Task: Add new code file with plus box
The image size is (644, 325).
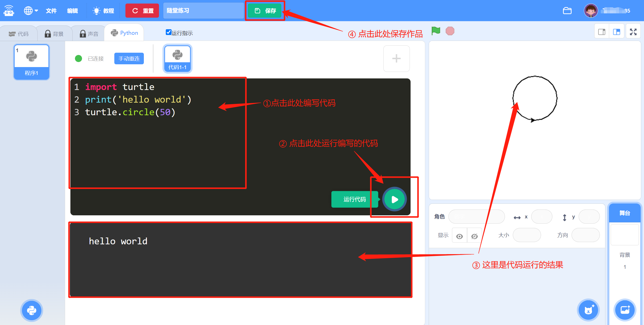Action: click(x=396, y=58)
